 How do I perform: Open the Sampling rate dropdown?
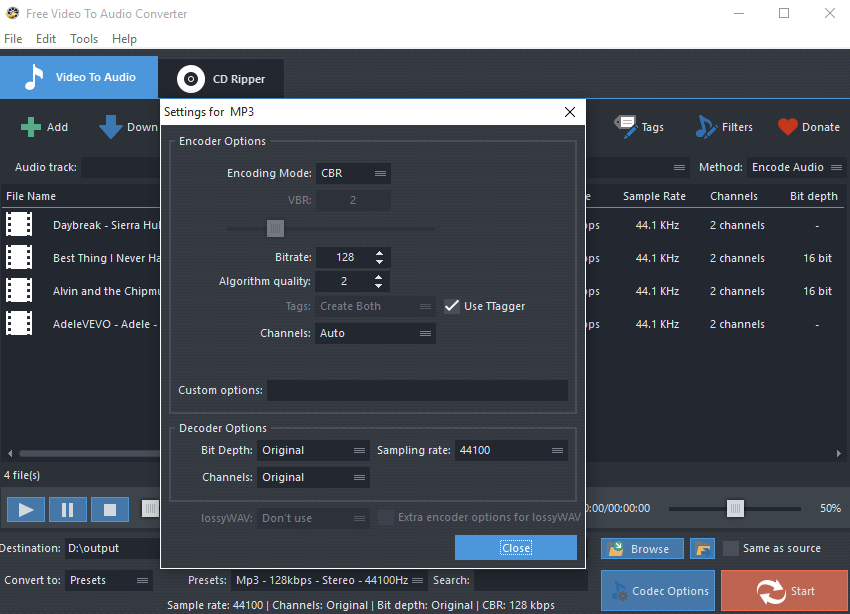coord(510,451)
